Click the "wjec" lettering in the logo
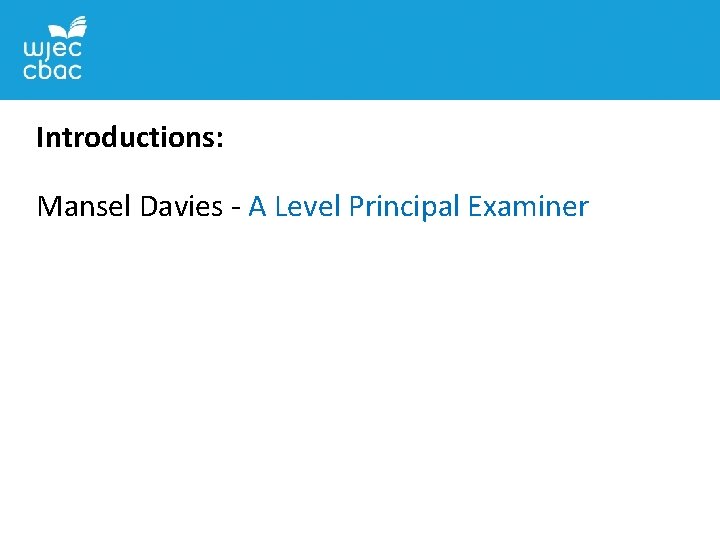The height and width of the screenshot is (540, 720). 52,48
